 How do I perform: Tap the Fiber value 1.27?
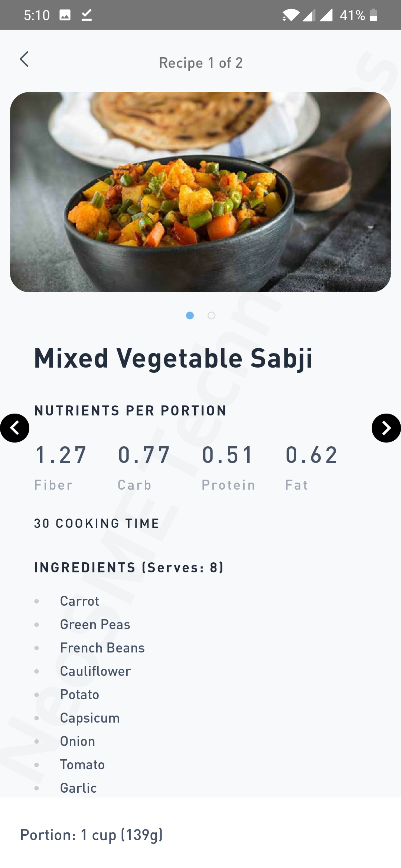(61, 456)
